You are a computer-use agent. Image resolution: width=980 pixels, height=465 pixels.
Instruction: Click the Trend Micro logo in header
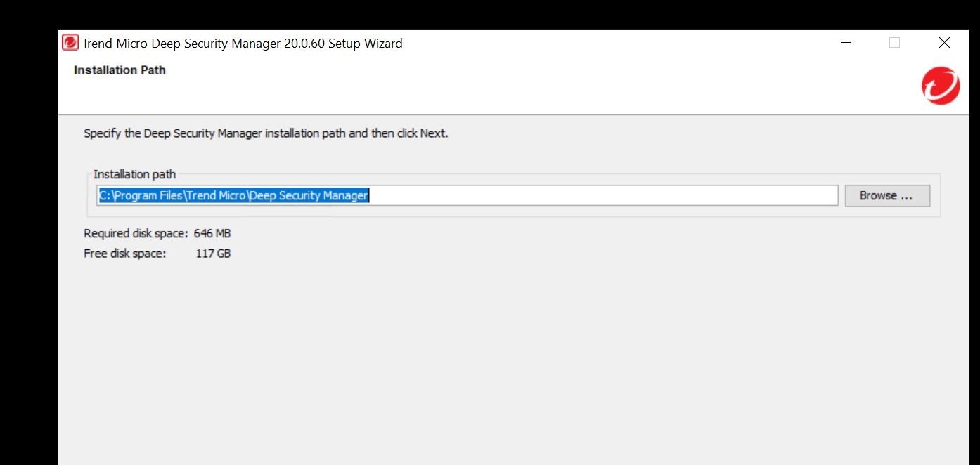(x=941, y=86)
